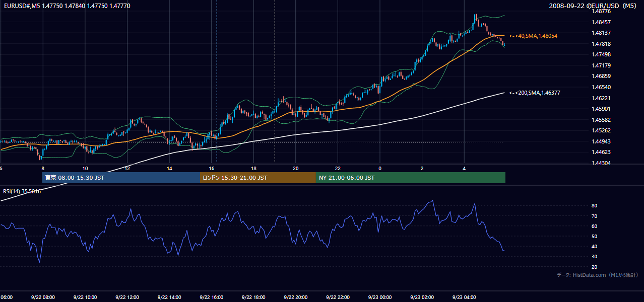The image size is (644, 302).
Task: Click hour tick 16 under price chart
Action: point(212,168)
